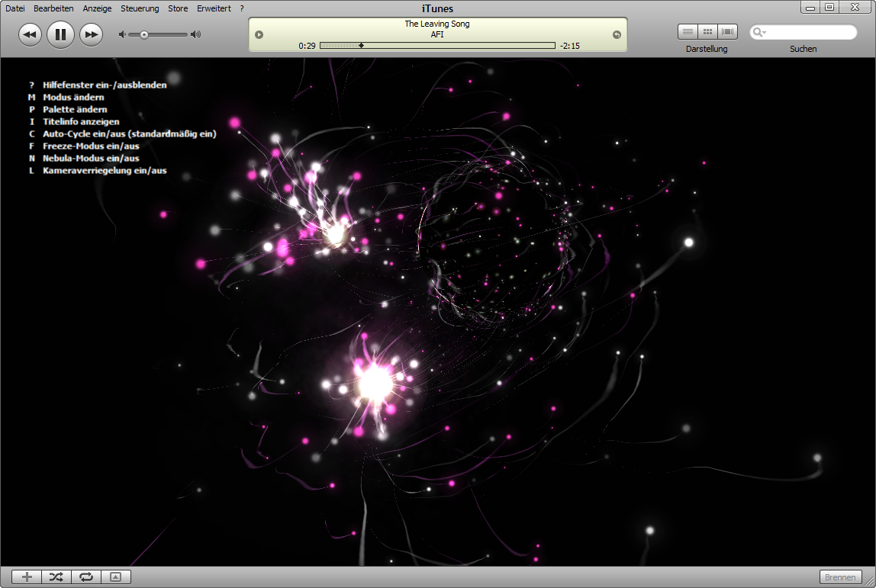
Task: Show or hide artwork viewer button
Action: 116,577
